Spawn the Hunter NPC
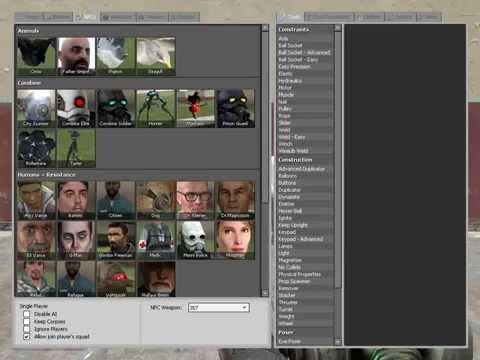 click(156, 108)
